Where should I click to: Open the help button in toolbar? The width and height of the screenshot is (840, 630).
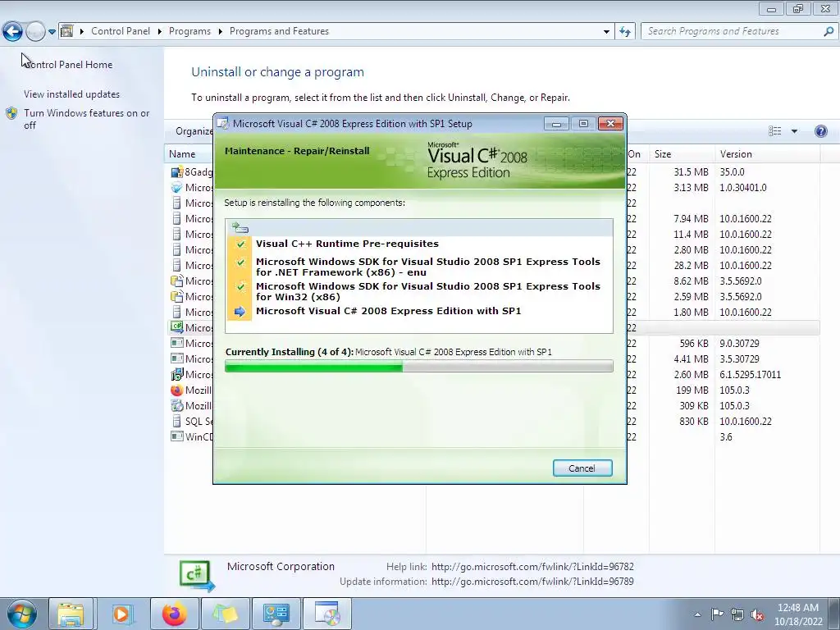point(820,131)
